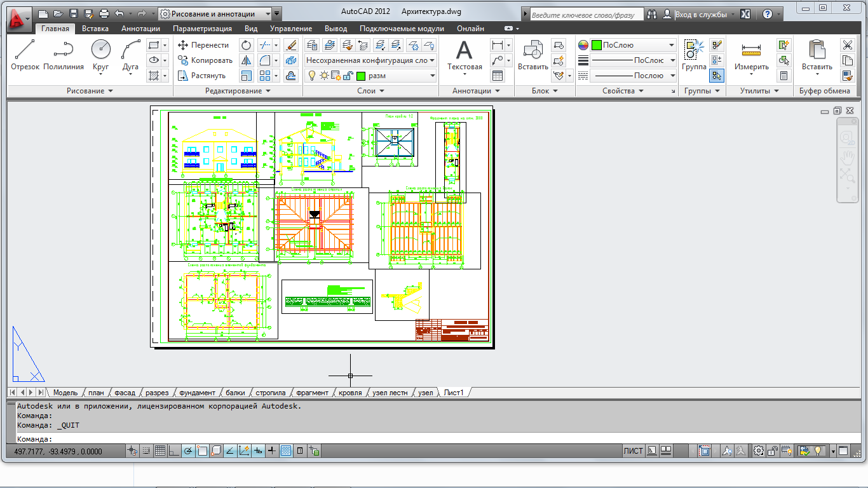Toggle the ЛИСТ paper/model space button

click(633, 451)
